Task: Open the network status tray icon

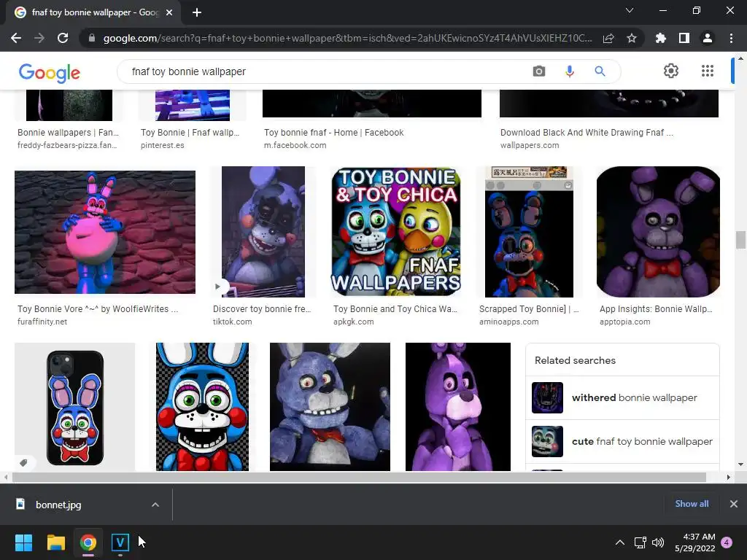Action: click(x=640, y=542)
